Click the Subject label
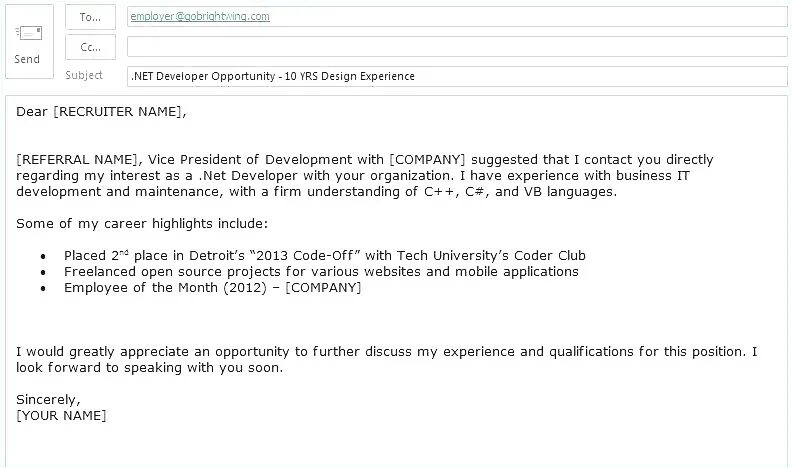 point(84,75)
